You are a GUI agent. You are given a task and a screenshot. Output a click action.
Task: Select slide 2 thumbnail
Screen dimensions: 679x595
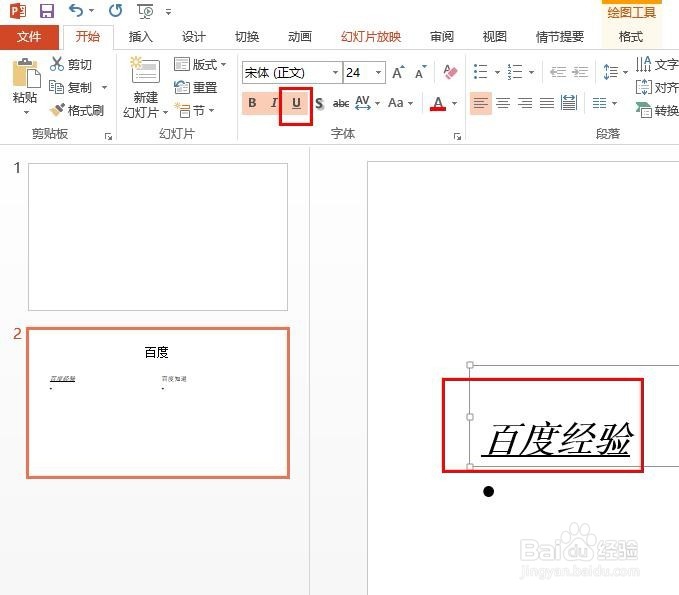pyautogui.click(x=158, y=403)
